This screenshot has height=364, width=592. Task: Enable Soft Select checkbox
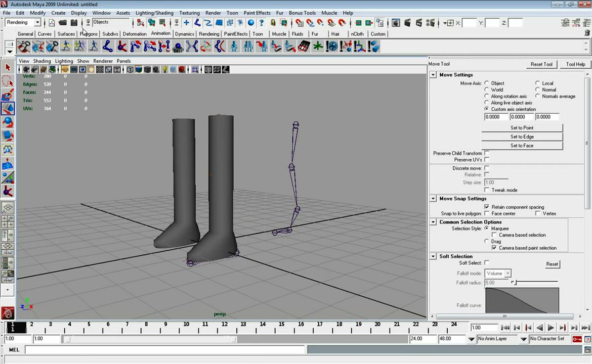click(x=487, y=262)
